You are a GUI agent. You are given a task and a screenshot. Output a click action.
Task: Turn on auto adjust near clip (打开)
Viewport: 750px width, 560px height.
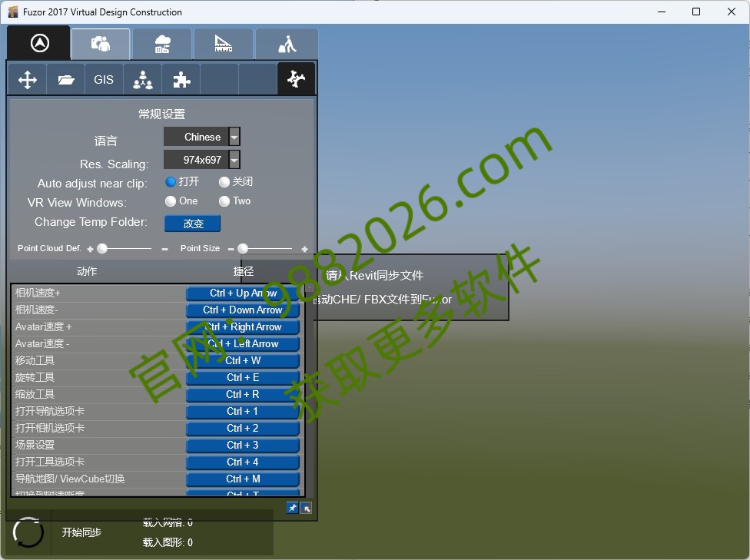tap(171, 182)
